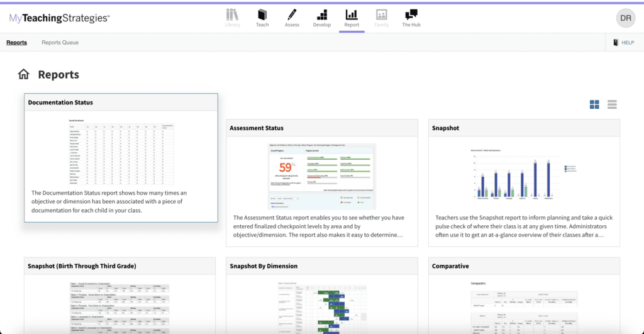Click the MyTeachingStrategies logo
Screen dimensions: 644x334
click(59, 18)
